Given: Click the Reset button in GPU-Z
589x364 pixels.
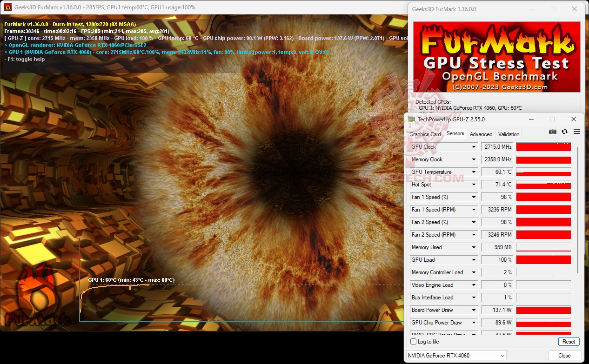Looking at the screenshot, I should coord(569,342).
